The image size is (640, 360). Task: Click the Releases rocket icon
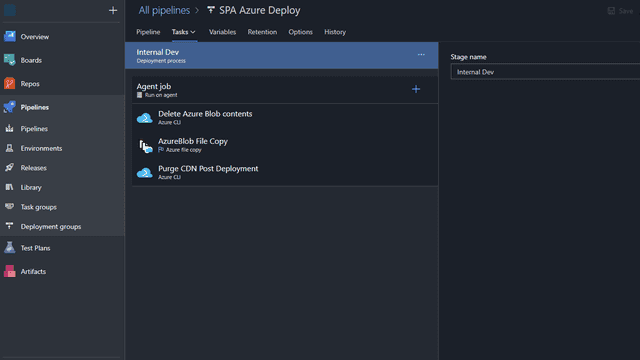pos(9,168)
